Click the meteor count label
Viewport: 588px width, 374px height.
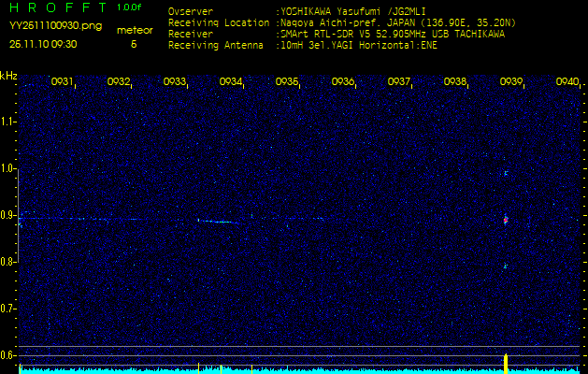click(x=135, y=31)
